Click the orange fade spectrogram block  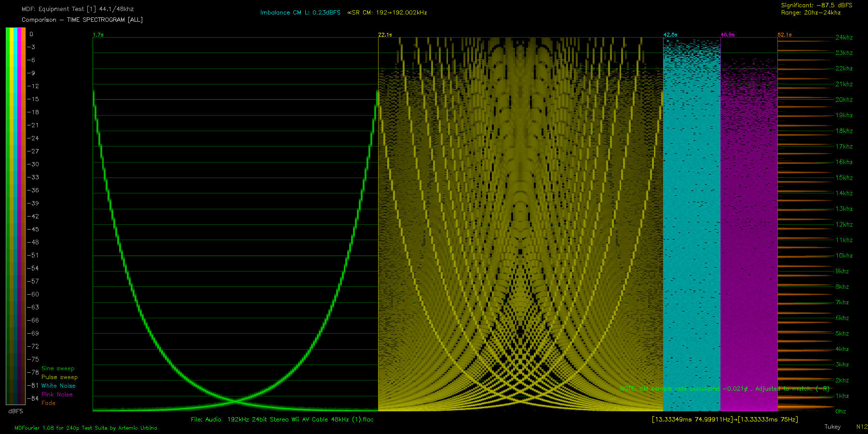805,224
